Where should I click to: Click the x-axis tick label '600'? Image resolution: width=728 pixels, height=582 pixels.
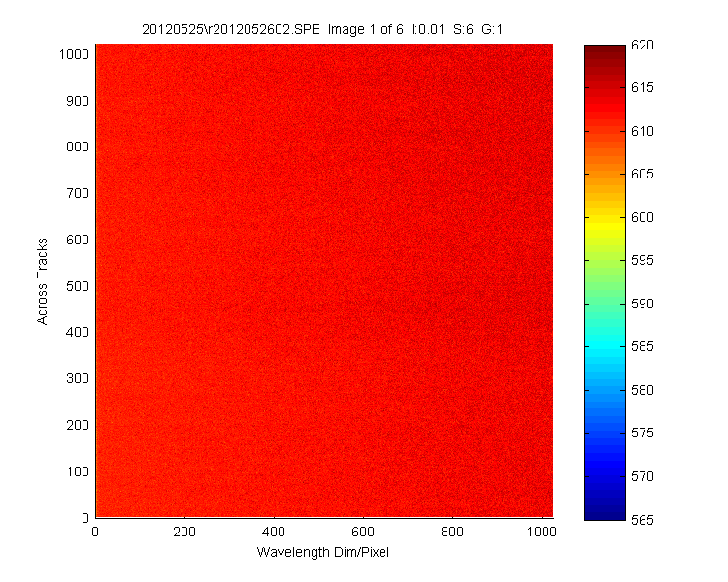363,532
